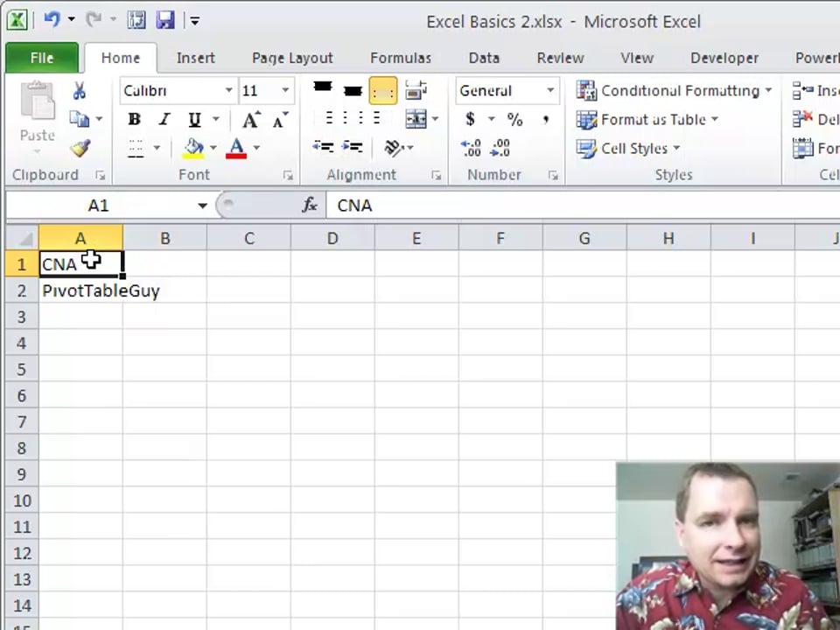840x630 pixels.
Task: Click the Cut scissors icon
Action: [x=80, y=90]
